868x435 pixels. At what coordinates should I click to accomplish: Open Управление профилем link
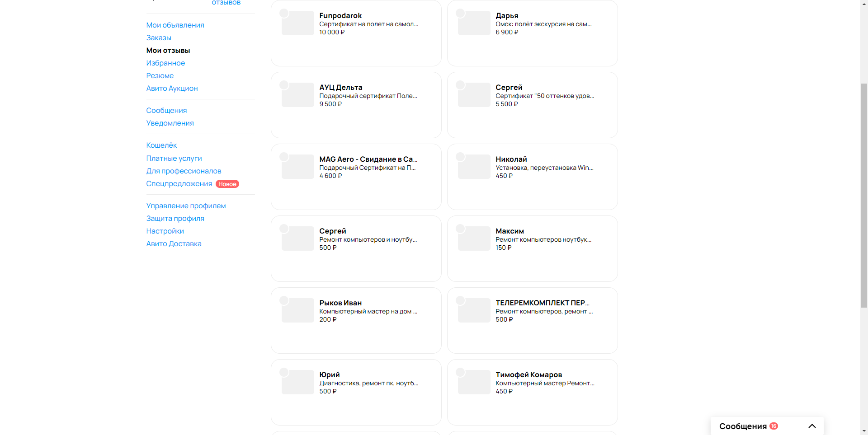pyautogui.click(x=186, y=206)
